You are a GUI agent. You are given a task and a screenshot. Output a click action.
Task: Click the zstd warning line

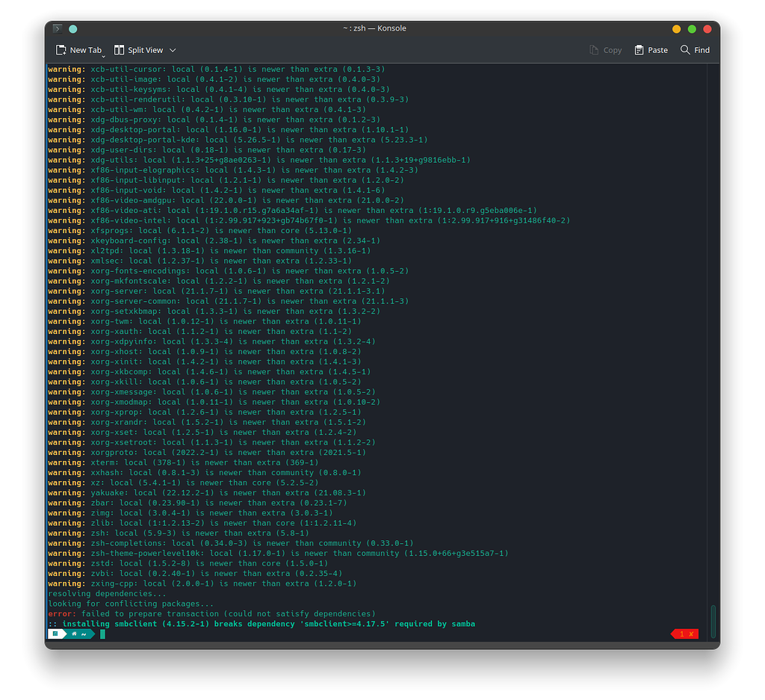188,563
